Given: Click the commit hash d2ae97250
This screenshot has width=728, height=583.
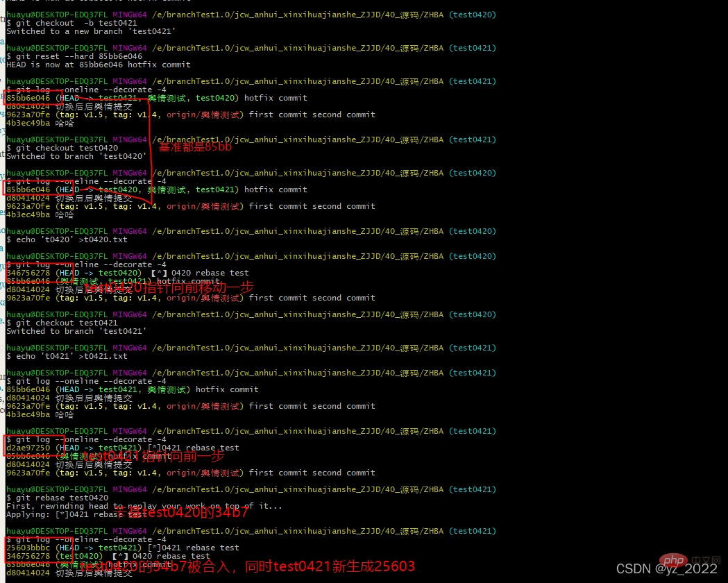Looking at the screenshot, I should (x=28, y=448).
